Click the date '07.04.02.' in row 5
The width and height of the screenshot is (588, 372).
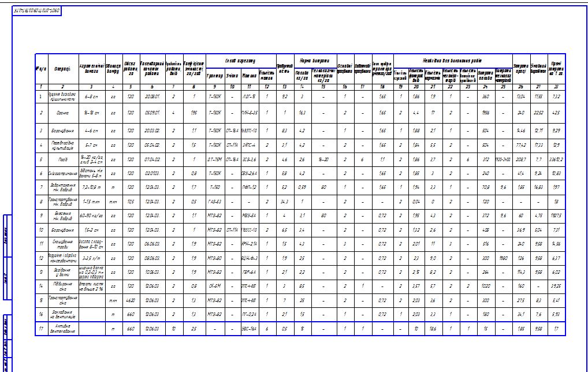click(x=152, y=159)
